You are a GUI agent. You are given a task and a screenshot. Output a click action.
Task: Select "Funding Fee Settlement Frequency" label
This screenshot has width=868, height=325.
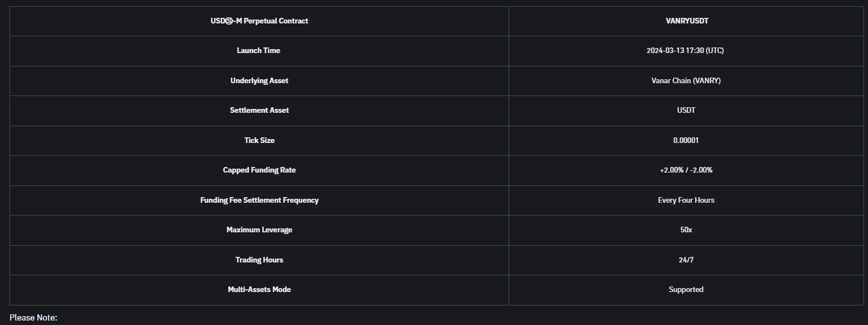259,200
